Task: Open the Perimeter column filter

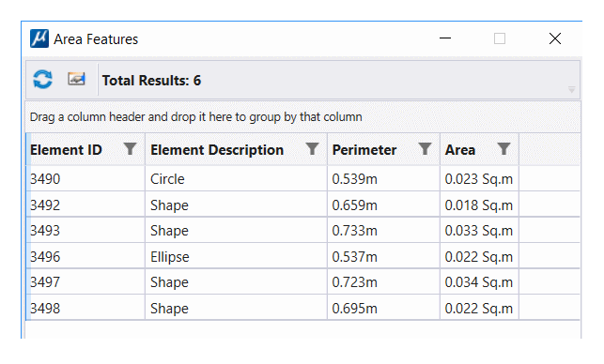Action: point(425,149)
